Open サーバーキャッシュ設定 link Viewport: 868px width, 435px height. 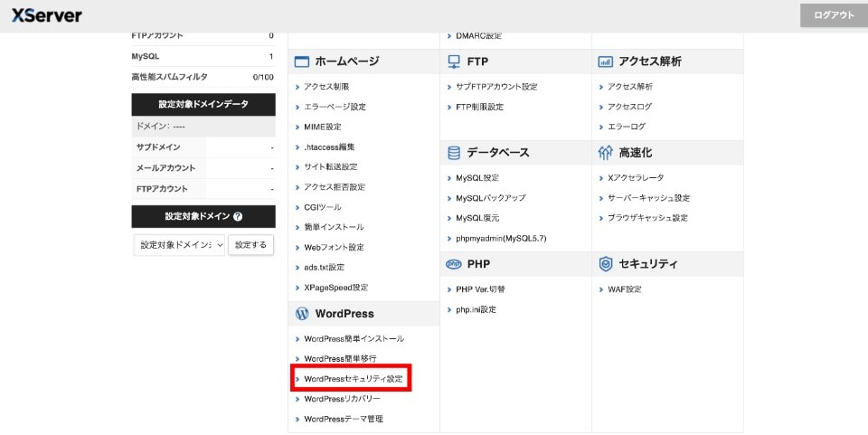pos(649,198)
